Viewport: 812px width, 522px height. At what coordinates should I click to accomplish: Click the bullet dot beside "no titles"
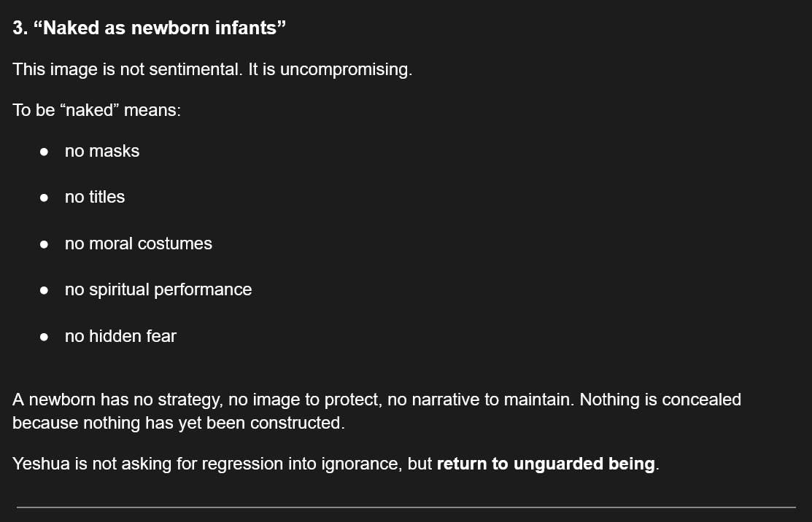click(x=45, y=198)
